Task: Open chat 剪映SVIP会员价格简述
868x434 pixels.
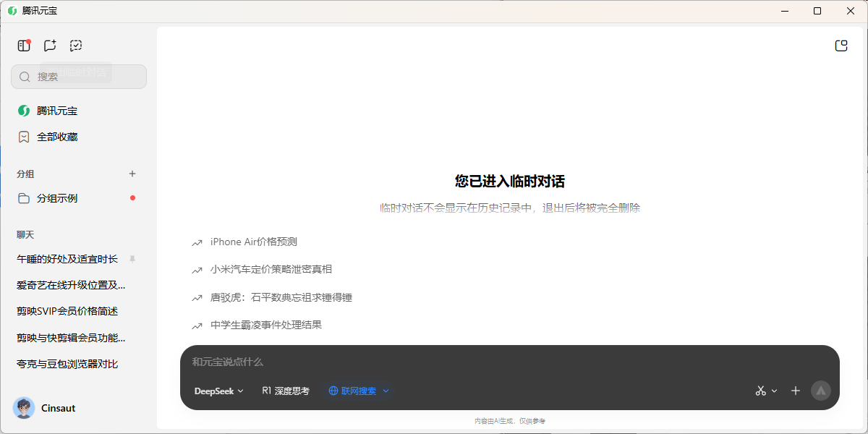Action: (x=67, y=311)
